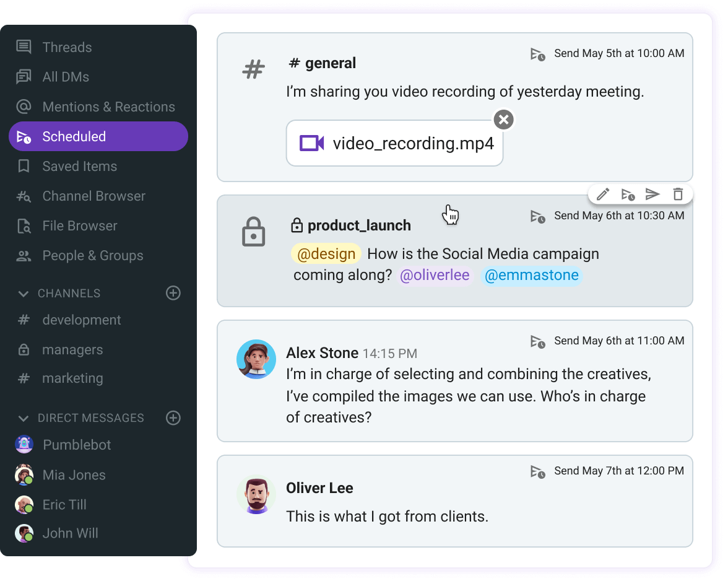728x581 pixels.
Task: Click the @oliverlee mention link
Action: 435,275
